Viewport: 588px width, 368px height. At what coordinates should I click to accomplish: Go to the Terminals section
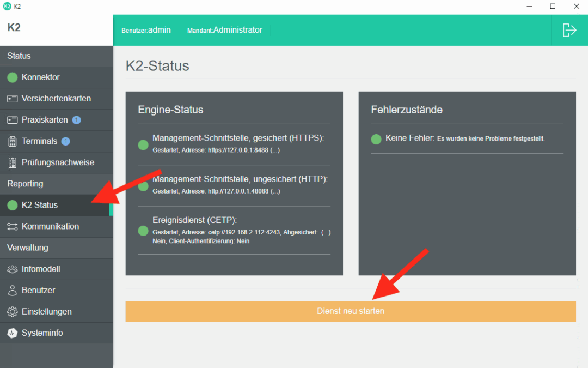pyautogui.click(x=56, y=142)
